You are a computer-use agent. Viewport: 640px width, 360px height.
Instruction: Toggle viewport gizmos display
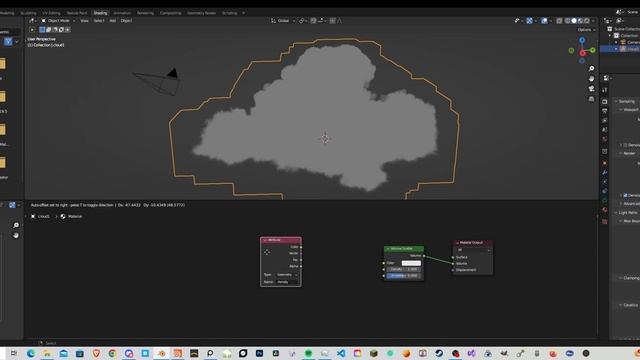[x=529, y=20]
